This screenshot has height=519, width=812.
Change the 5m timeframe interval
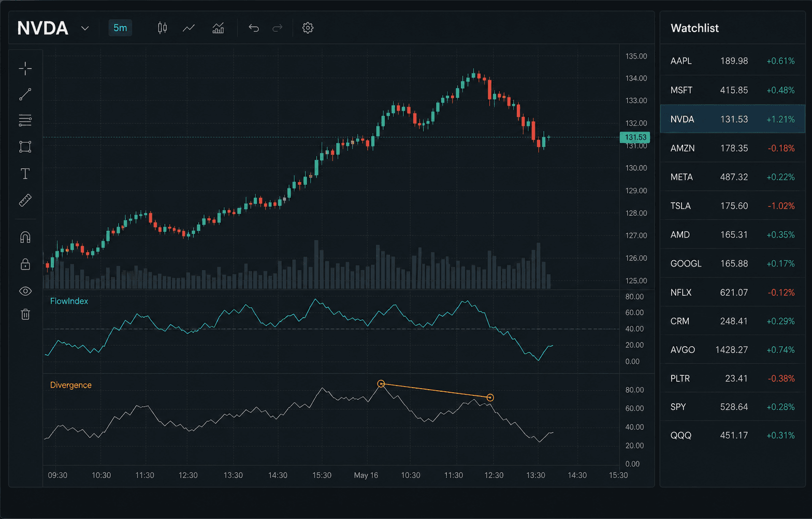coord(120,28)
